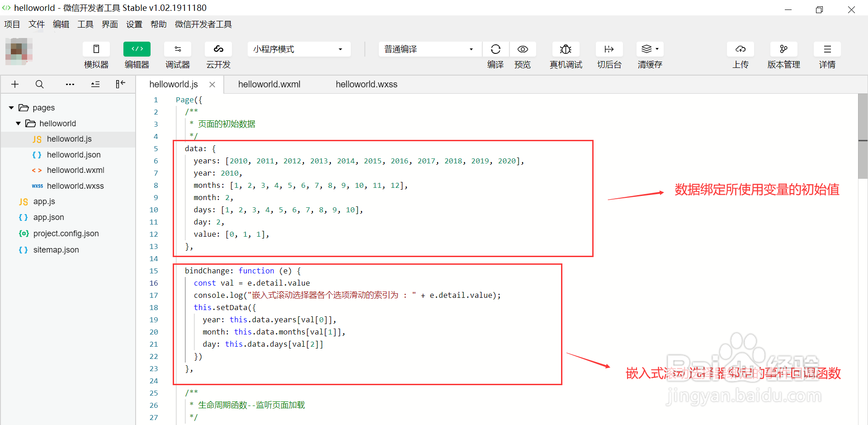
Task: Click the 编译 compile refresh icon
Action: 495,49
